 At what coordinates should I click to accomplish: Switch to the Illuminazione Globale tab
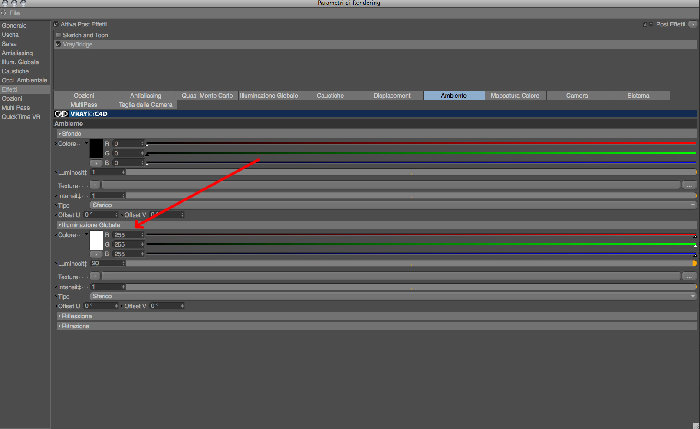point(269,96)
